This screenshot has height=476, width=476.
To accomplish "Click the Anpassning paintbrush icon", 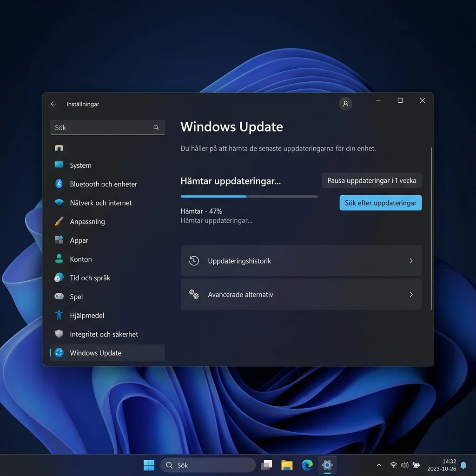I will (59, 221).
